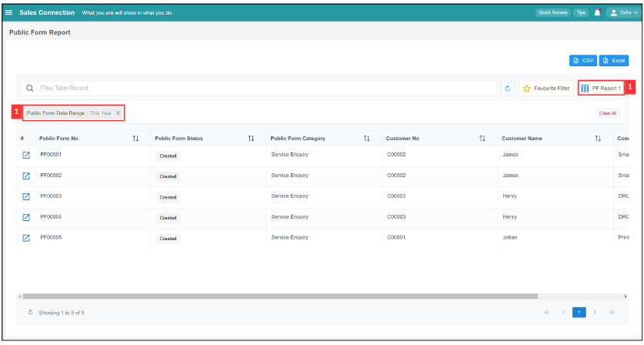644x345 pixels.
Task: Go to last page of results
Action: 612,313
